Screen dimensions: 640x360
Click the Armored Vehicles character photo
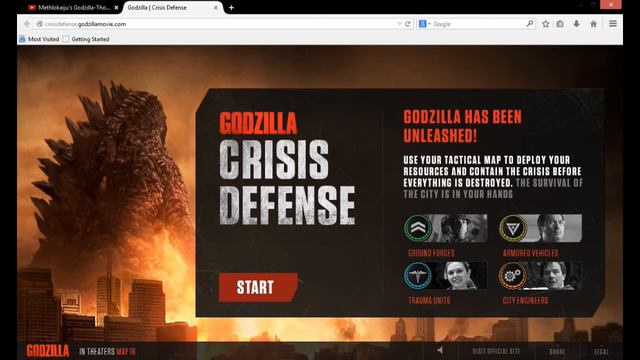coord(555,228)
